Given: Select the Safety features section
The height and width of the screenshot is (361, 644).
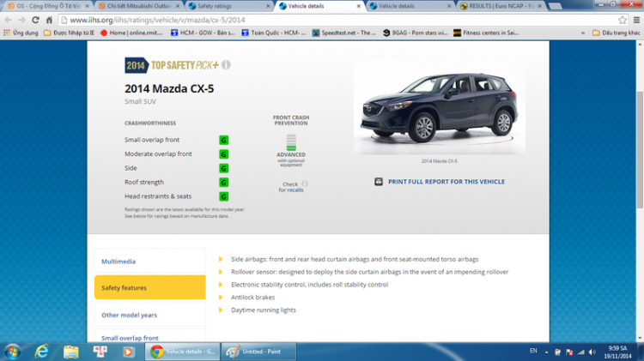Looking at the screenshot, I should point(150,287).
